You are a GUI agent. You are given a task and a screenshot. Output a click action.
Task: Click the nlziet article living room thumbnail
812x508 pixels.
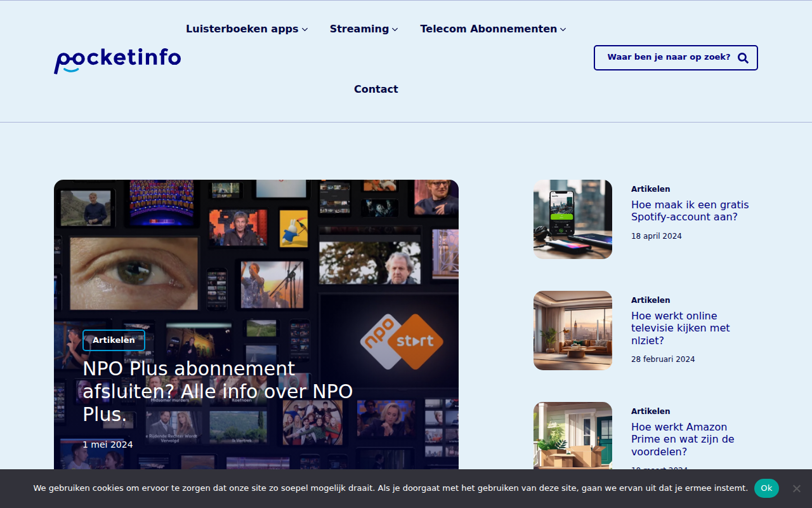tap(573, 330)
